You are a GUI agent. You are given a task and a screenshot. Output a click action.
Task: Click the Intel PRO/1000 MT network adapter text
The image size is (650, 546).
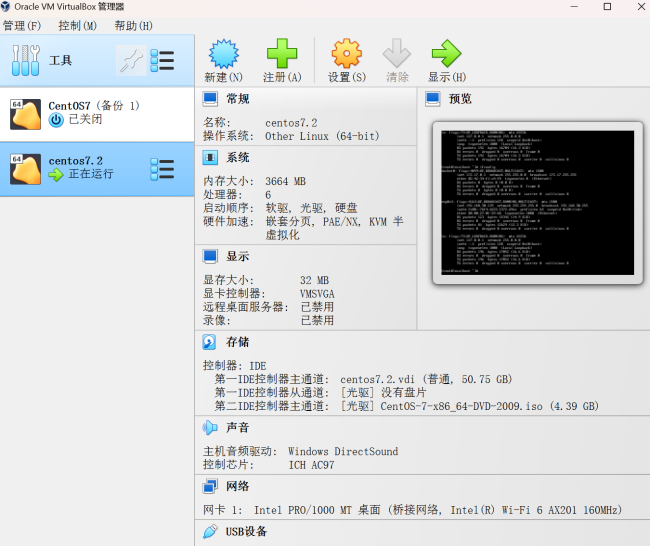click(x=438, y=510)
